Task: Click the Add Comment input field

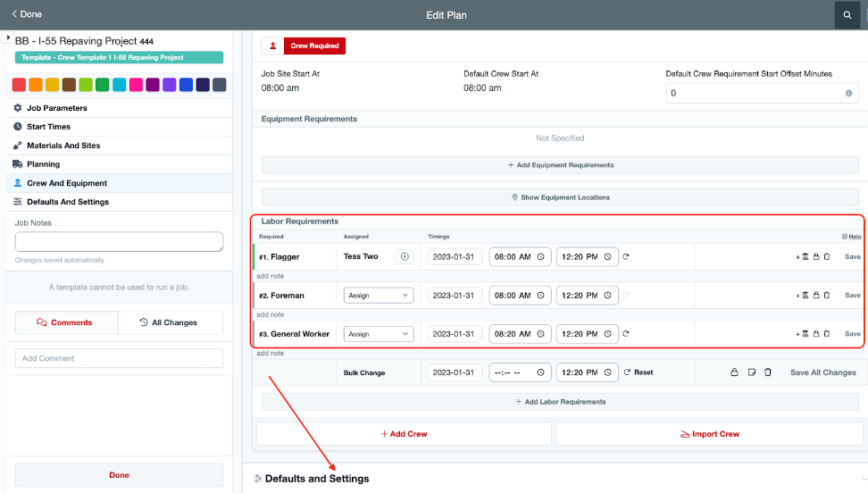Action: point(119,358)
